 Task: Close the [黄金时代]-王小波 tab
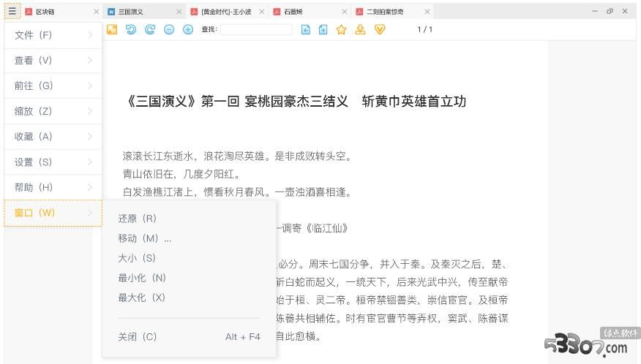(262, 12)
